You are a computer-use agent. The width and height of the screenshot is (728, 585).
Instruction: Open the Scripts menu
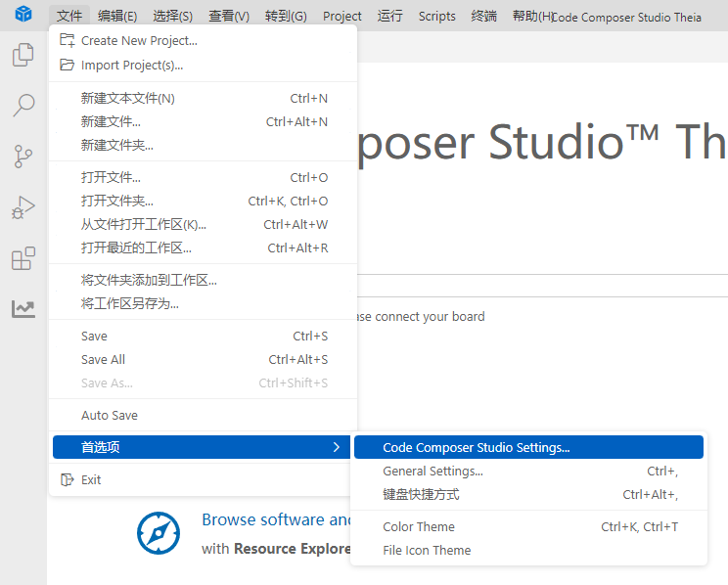[x=436, y=16]
